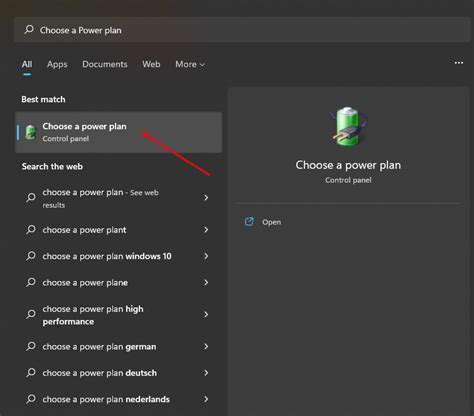Click the 'Choose a Power plan' search field
This screenshot has width=474, height=416.
click(x=242, y=30)
